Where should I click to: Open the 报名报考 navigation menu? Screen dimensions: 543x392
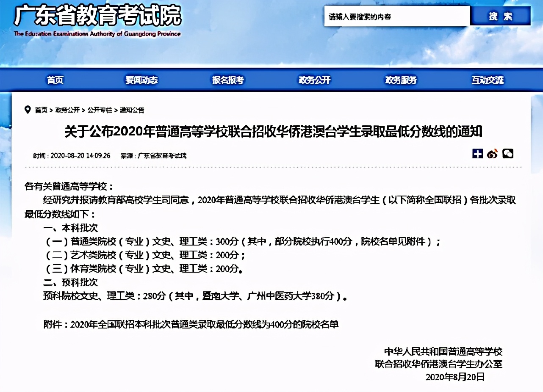coord(227,80)
